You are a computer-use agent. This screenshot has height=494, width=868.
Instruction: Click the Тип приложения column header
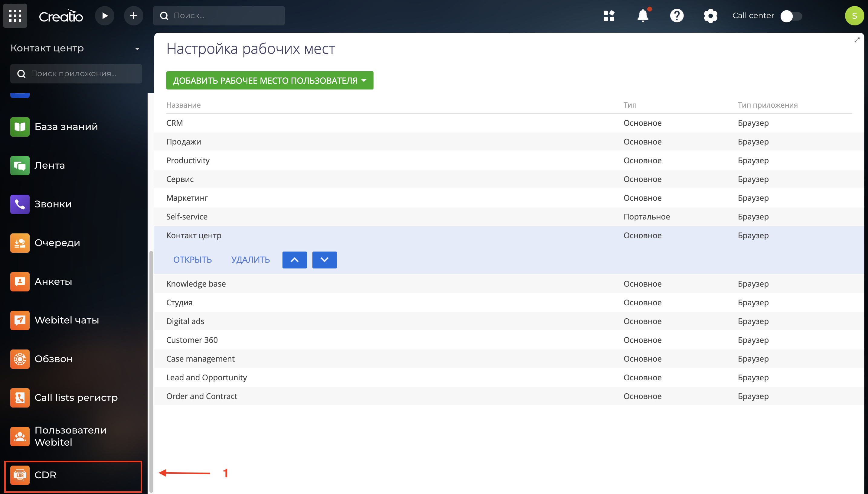[768, 105]
